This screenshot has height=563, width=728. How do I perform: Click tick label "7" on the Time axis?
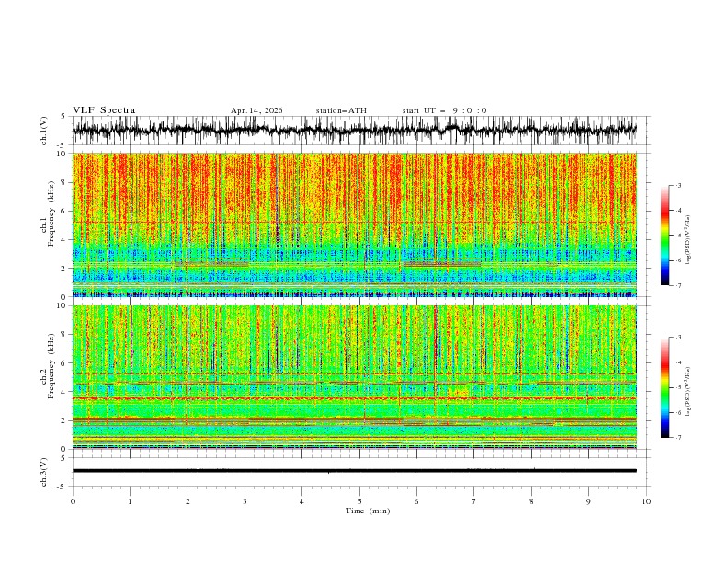tap(473, 501)
